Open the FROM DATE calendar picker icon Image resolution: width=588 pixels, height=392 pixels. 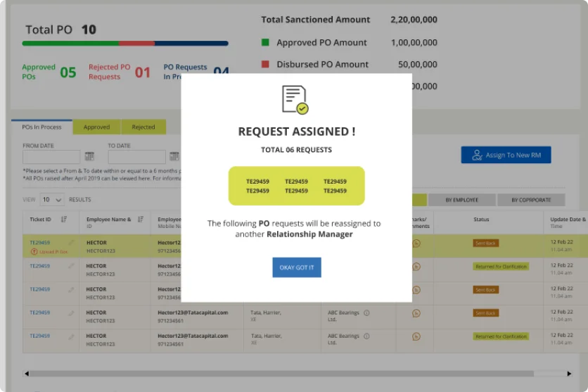89,156
